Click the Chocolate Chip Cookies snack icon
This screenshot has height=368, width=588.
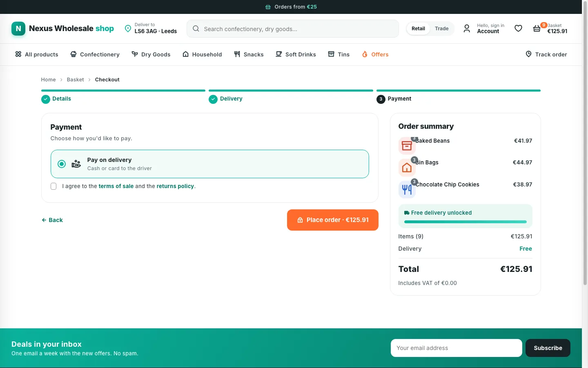tap(407, 189)
